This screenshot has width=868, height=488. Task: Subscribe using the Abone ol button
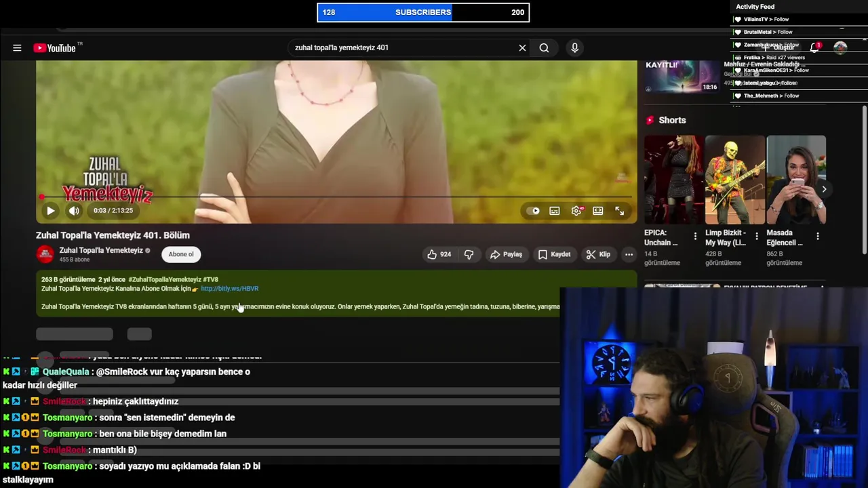[x=181, y=254]
